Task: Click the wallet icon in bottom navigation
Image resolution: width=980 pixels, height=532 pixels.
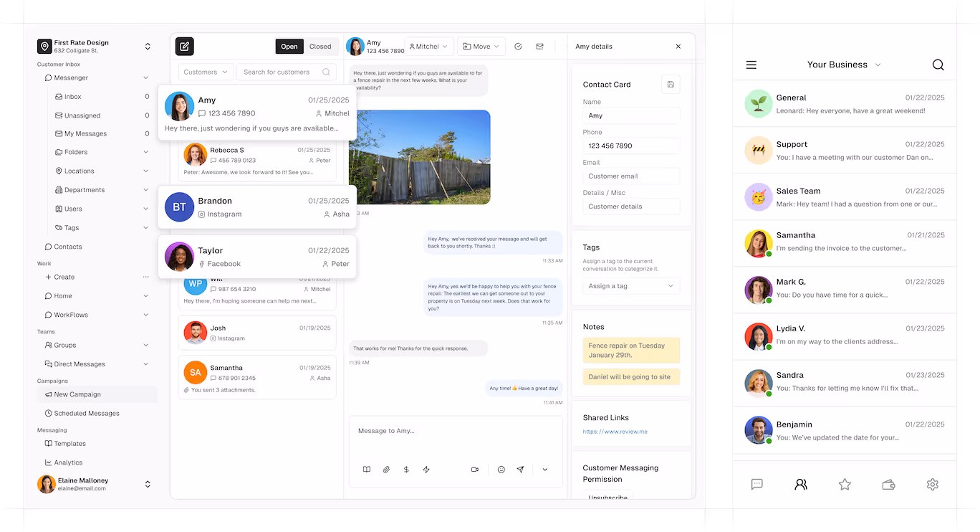Action: click(888, 484)
